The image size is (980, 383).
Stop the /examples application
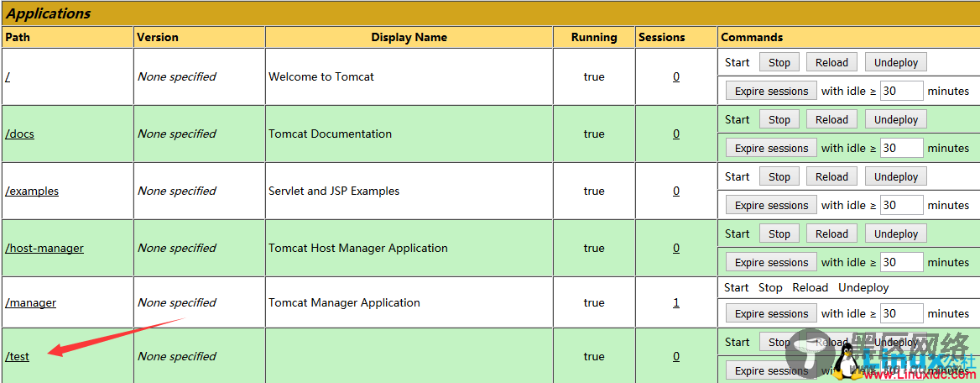click(x=779, y=177)
